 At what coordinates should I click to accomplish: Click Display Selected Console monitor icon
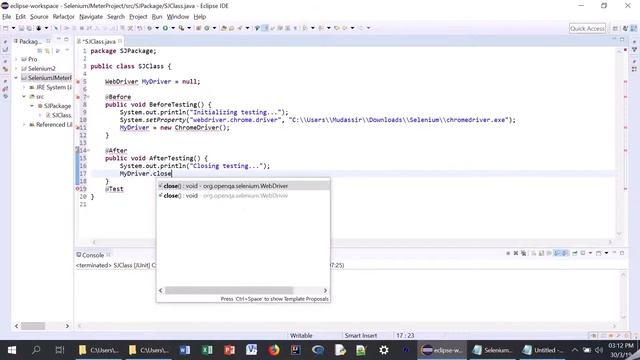pos(583,253)
